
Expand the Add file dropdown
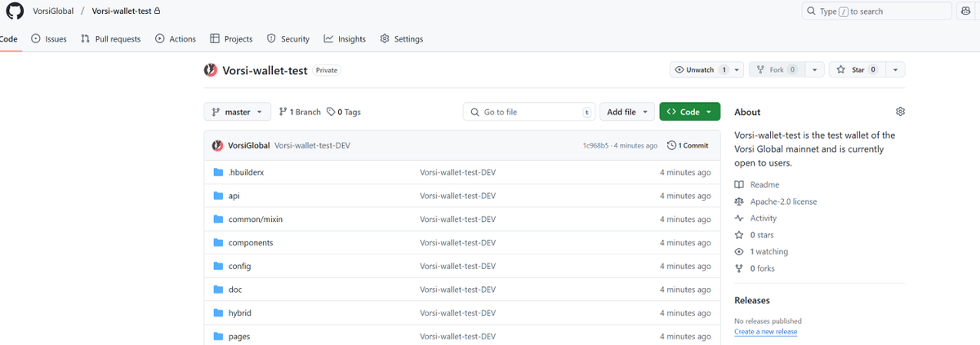(x=627, y=112)
